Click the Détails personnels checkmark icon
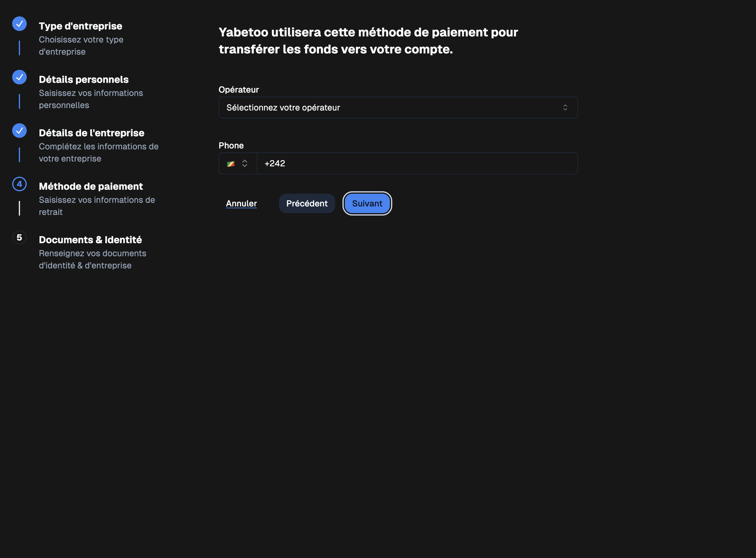 pos(19,77)
